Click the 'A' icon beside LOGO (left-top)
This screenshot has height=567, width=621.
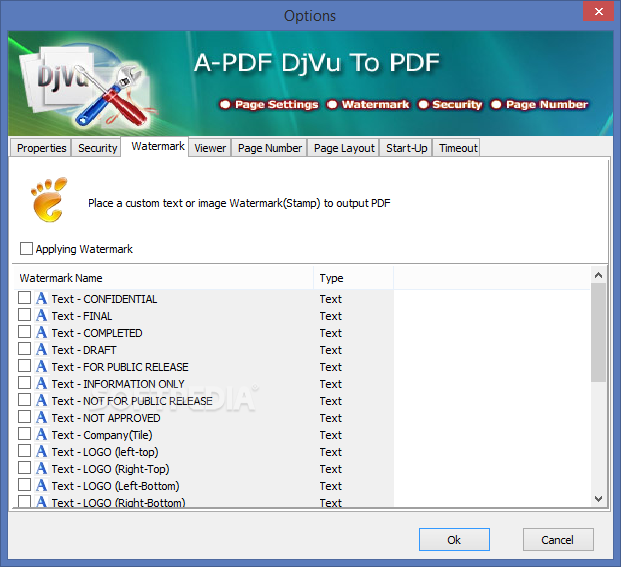click(42, 451)
